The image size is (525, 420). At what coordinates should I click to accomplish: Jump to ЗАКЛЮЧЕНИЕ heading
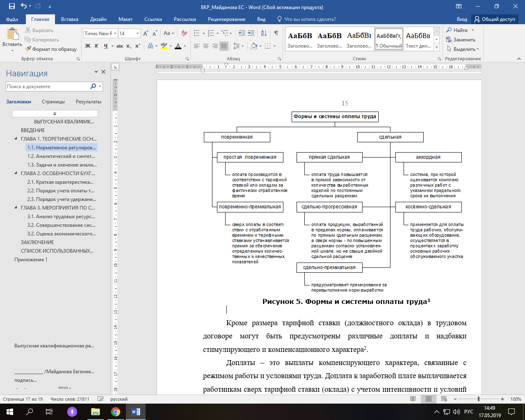pyautogui.click(x=37, y=242)
